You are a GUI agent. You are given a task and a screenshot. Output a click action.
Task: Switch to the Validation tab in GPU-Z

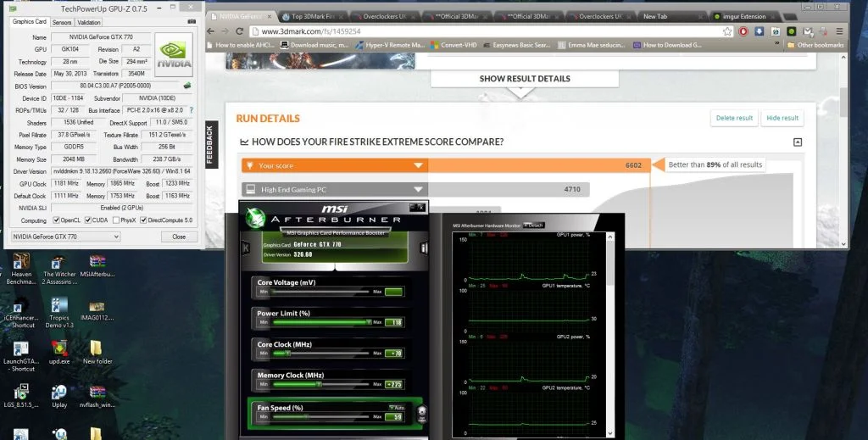(x=88, y=22)
